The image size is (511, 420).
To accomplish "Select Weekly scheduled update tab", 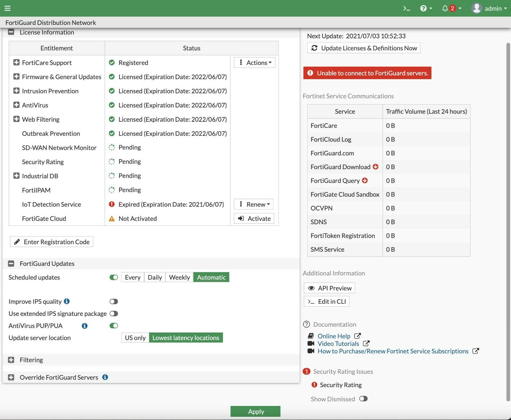I will click(x=179, y=277).
